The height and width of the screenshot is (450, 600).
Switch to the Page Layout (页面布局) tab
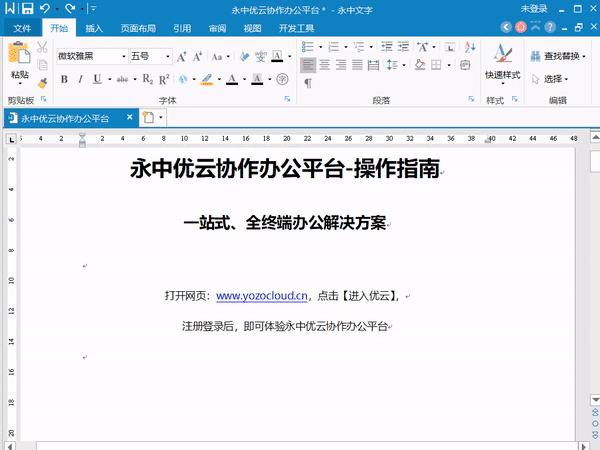point(138,28)
